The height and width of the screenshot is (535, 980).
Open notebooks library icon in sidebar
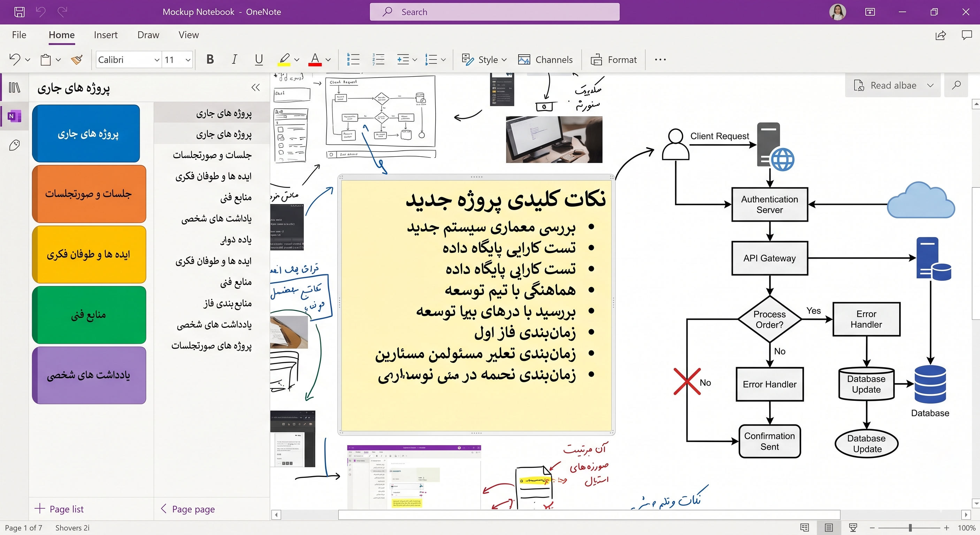click(14, 88)
